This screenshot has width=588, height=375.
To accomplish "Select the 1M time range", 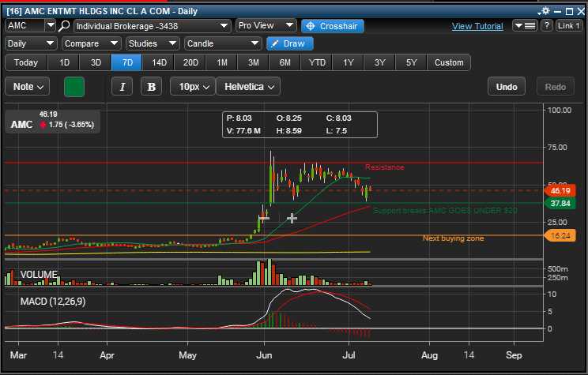I will pos(222,62).
